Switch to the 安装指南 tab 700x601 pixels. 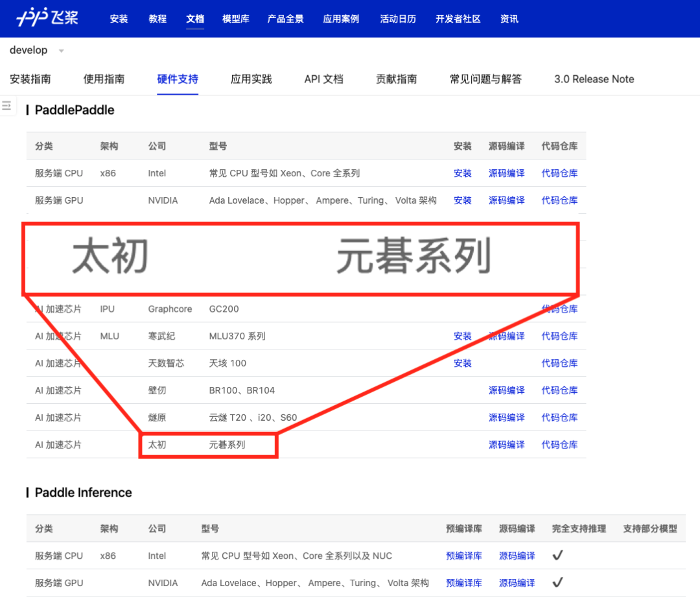[30, 79]
